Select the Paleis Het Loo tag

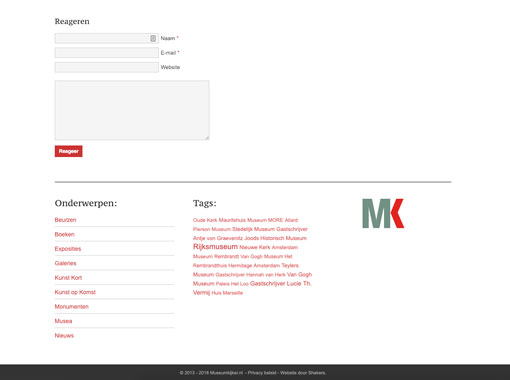point(232,284)
